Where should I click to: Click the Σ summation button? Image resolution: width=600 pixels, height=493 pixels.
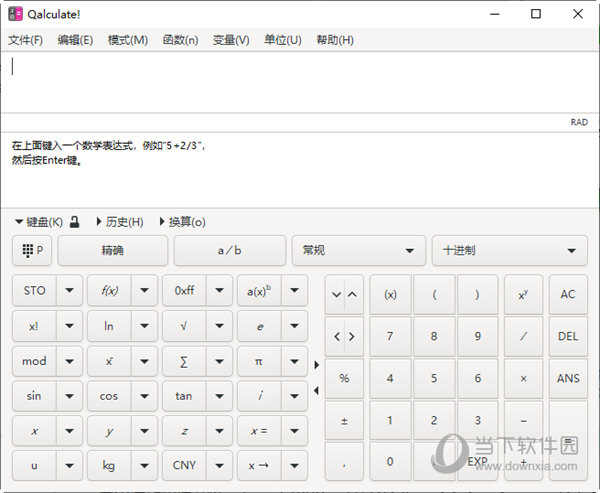pos(184,361)
